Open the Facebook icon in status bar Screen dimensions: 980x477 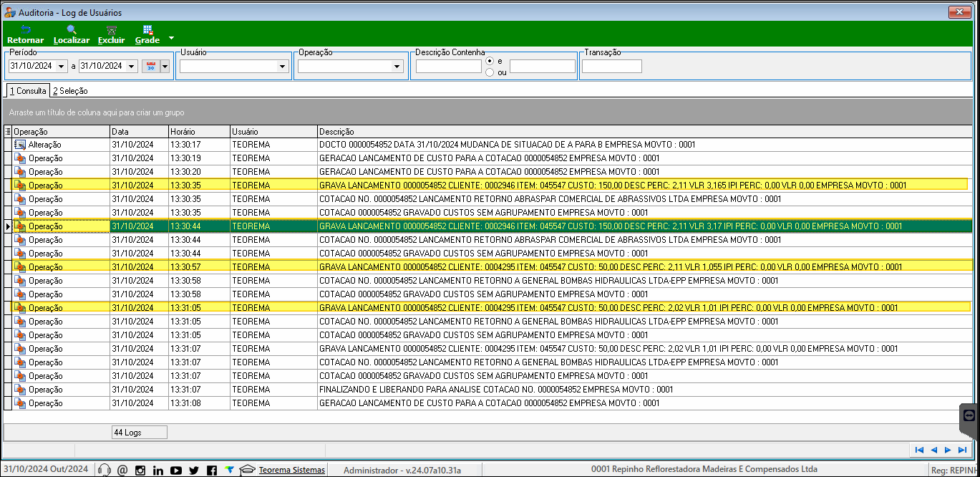pos(212,470)
